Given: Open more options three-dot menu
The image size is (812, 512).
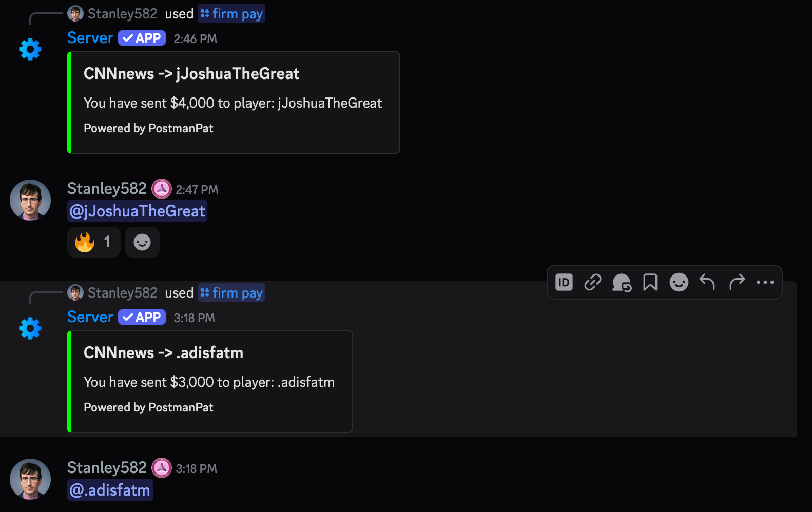Looking at the screenshot, I should [765, 282].
